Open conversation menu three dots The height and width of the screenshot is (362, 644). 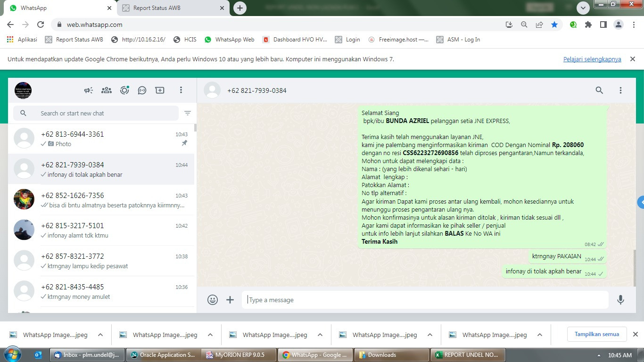pos(620,90)
